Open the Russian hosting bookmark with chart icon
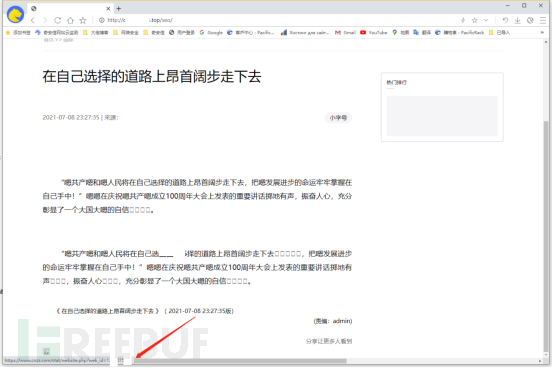The height and width of the screenshot is (368, 553). (x=305, y=32)
